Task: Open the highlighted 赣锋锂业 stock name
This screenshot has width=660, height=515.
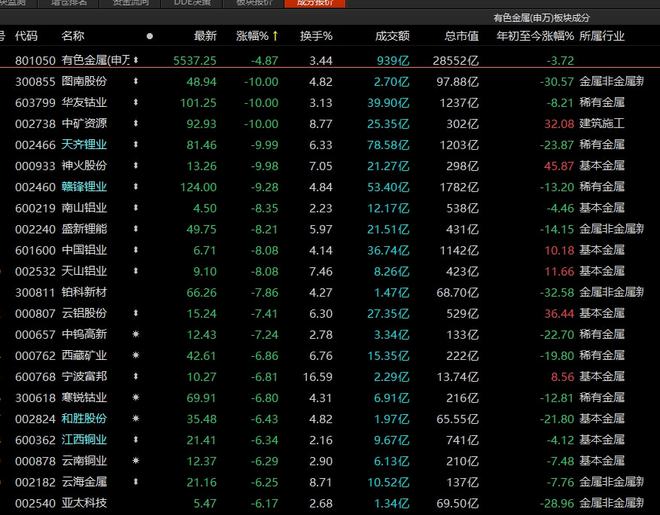Action: [84, 186]
